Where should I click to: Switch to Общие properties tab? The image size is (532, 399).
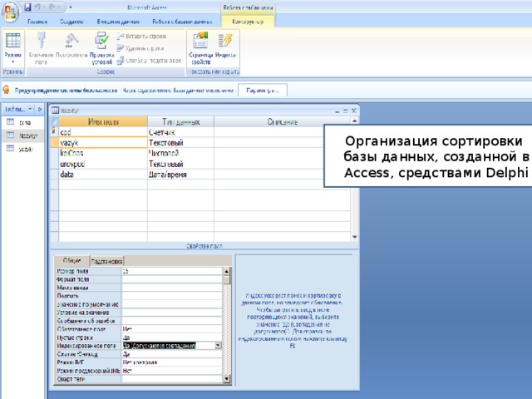click(x=72, y=260)
